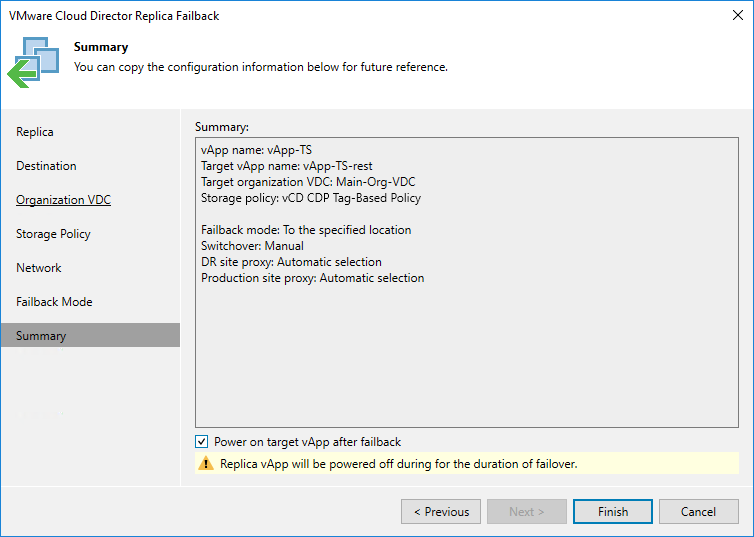Click the bold Summary heading
This screenshot has width=754, height=537.
[x=101, y=47]
